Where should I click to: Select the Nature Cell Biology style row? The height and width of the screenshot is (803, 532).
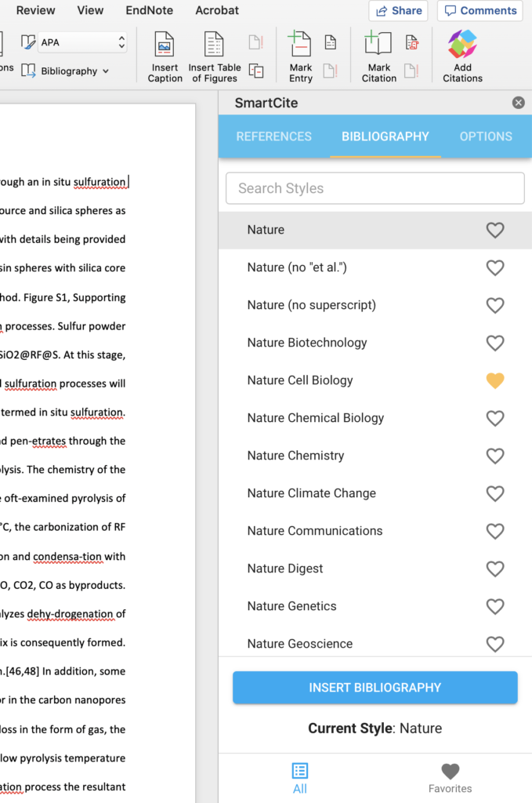(375, 380)
